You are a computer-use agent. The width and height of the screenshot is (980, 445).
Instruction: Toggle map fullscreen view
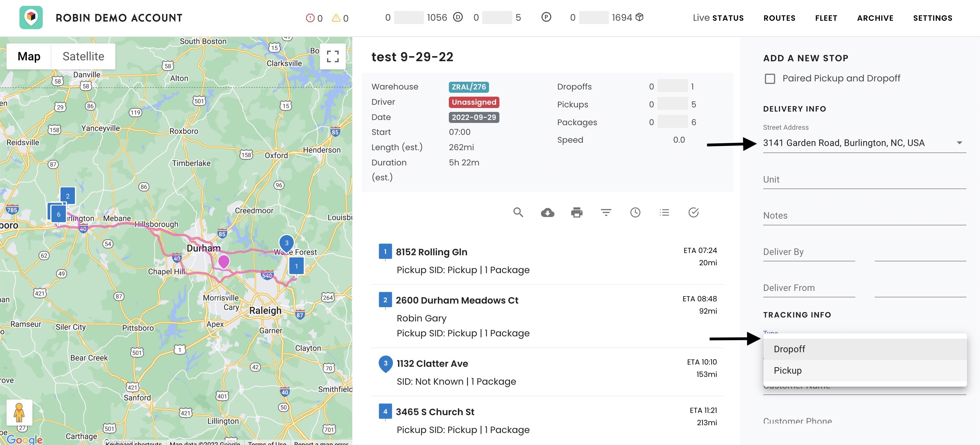[x=332, y=56]
